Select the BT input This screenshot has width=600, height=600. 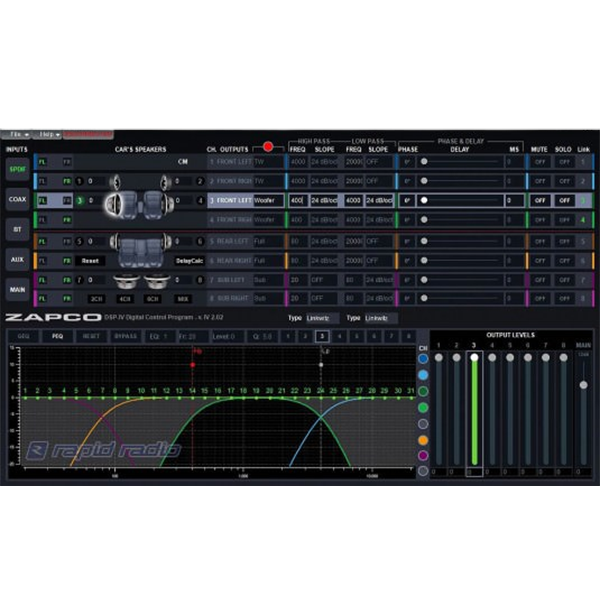[17, 229]
